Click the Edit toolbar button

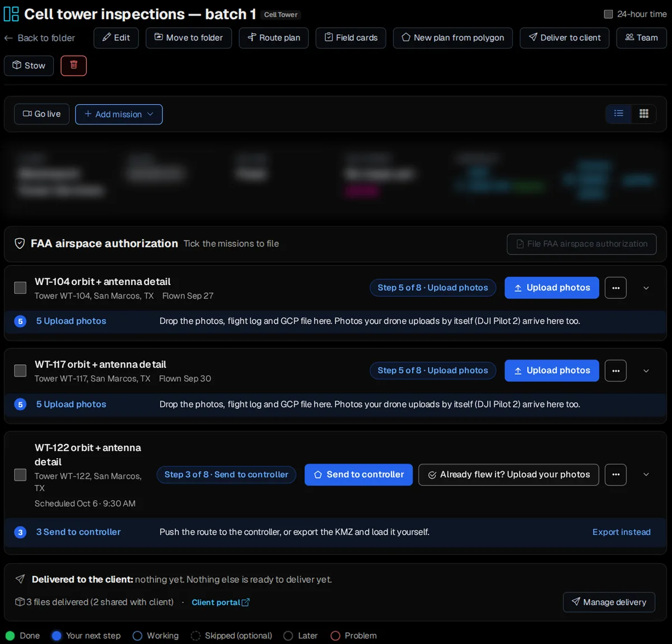click(116, 38)
